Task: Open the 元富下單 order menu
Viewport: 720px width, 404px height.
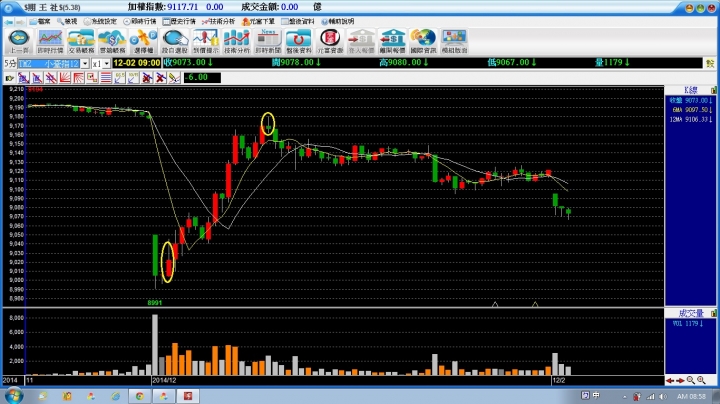Action: 258,22
